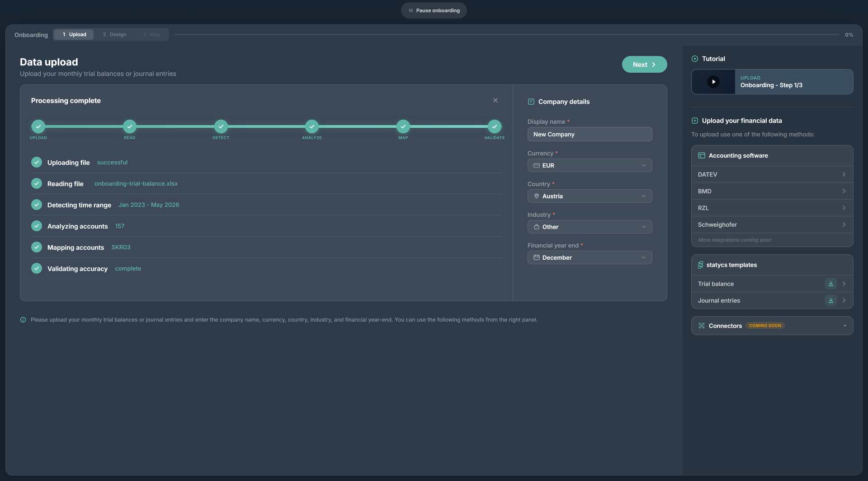Open the Currency EUR dropdown
Viewport: 868px width, 481px height.
point(590,165)
